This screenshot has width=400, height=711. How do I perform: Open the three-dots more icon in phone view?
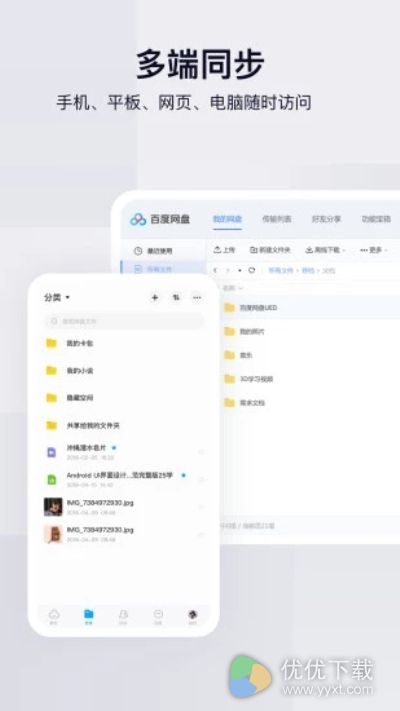coord(197,297)
